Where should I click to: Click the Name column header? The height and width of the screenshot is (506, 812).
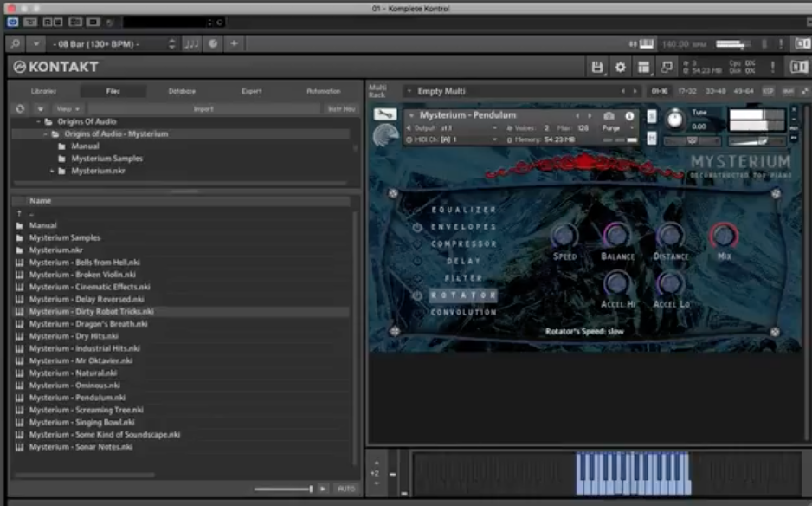(181, 201)
